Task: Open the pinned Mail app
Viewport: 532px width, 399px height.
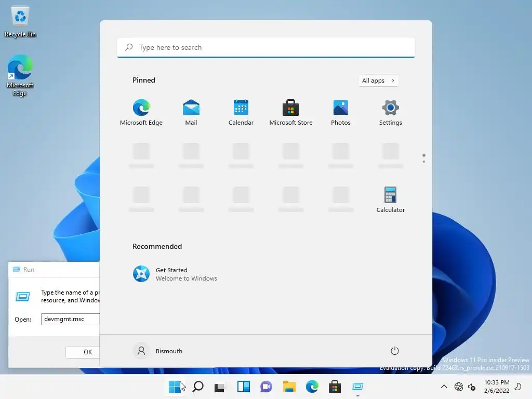Action: tap(191, 113)
